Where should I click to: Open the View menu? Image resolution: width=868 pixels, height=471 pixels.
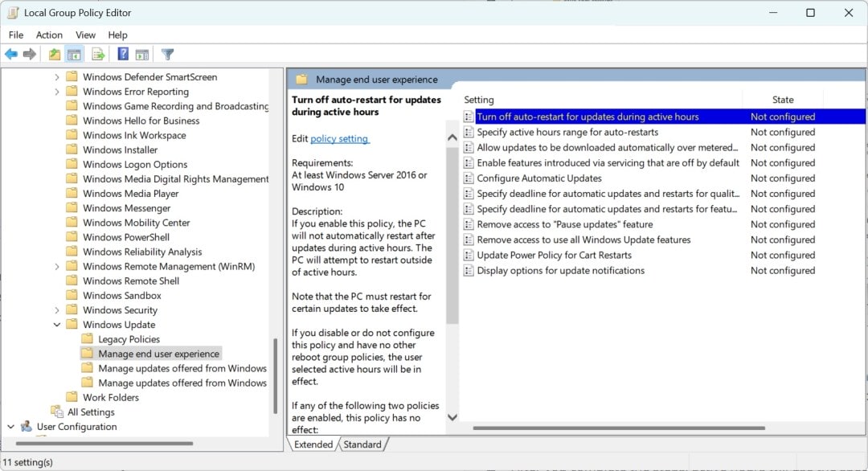click(85, 35)
